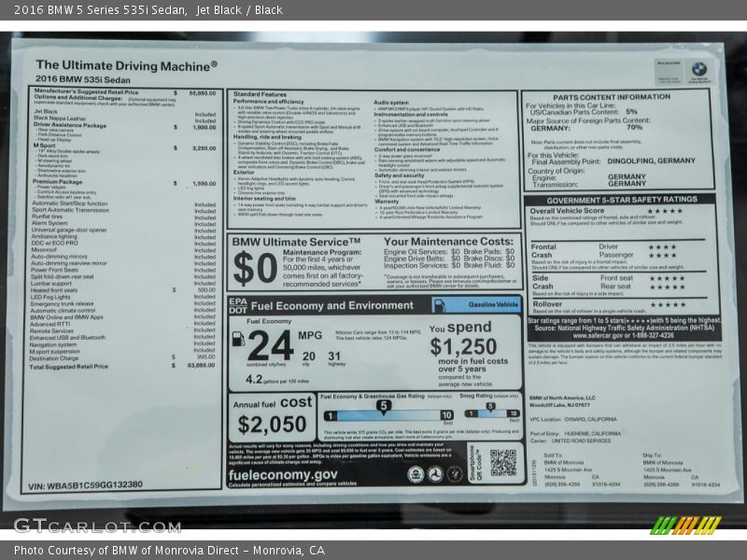Click 'Fuel Economy and Environment' header
The image size is (747, 560).
pyautogui.click(x=332, y=306)
